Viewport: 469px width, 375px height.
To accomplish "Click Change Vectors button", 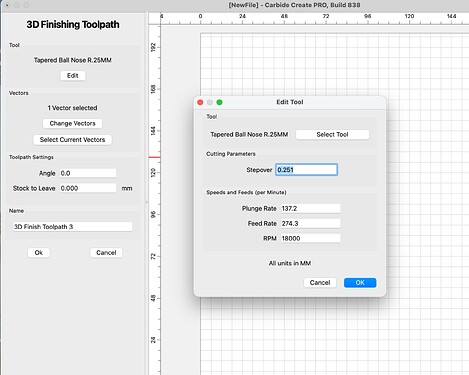I will (72, 123).
